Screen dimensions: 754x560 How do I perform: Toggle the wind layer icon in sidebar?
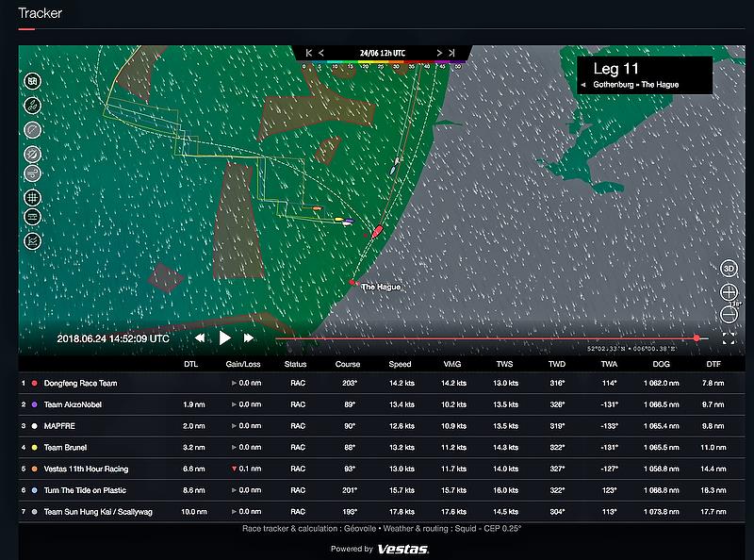pyautogui.click(x=32, y=173)
